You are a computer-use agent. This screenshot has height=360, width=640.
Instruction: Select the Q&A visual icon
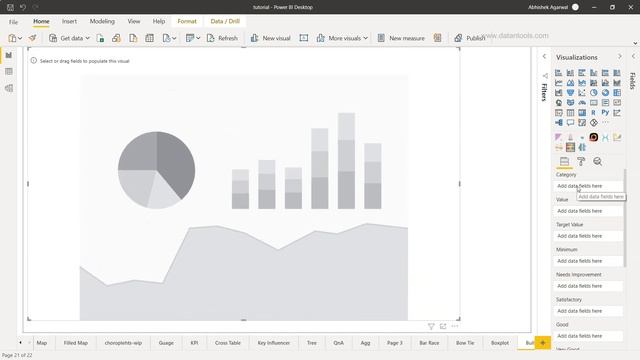570,122
